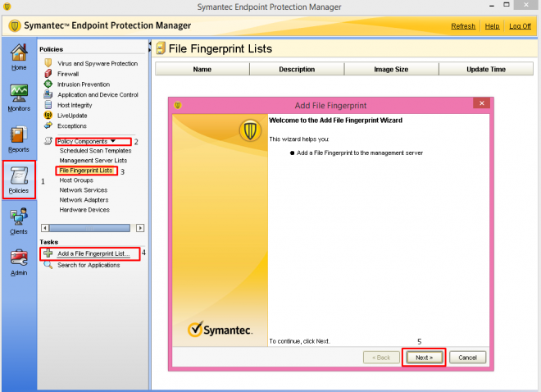The width and height of the screenshot is (541, 392).
Task: Click the green plus Add Fingerprint icon
Action: (48, 253)
